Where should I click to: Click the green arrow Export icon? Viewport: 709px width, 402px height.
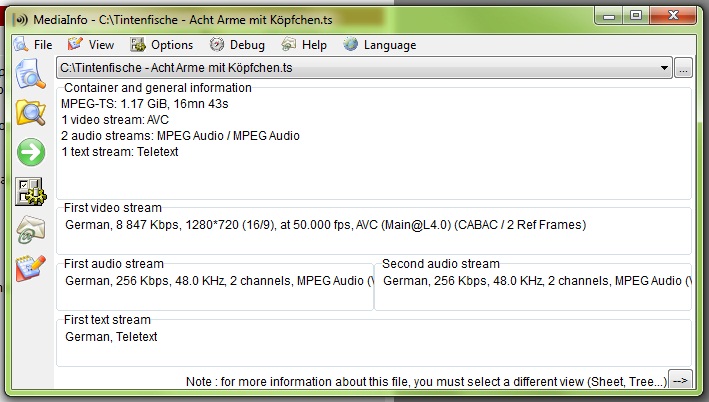31,152
